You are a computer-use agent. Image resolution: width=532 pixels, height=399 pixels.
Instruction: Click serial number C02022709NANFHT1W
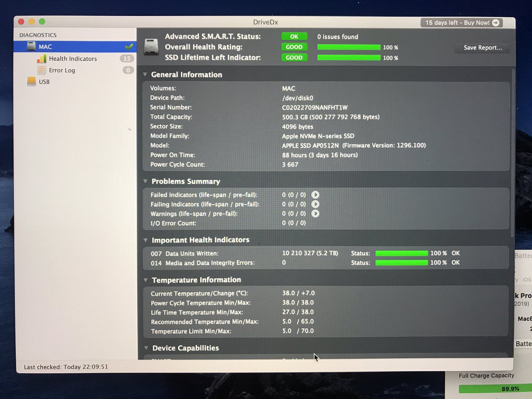click(315, 107)
